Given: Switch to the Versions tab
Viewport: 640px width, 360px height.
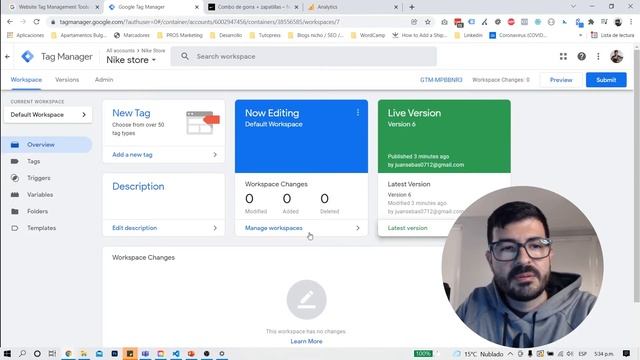Looking at the screenshot, I should (67, 80).
